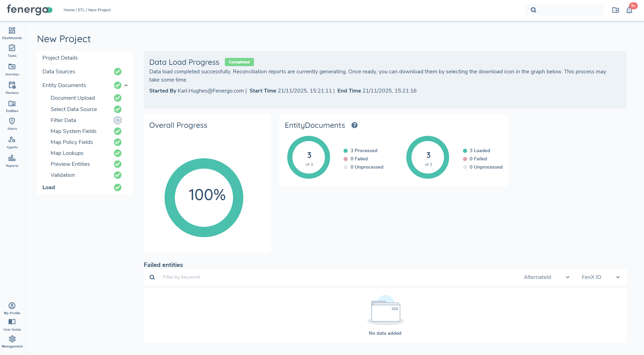Open the EntityDocuments help tooltip
The height and width of the screenshot is (355, 644).
click(355, 125)
